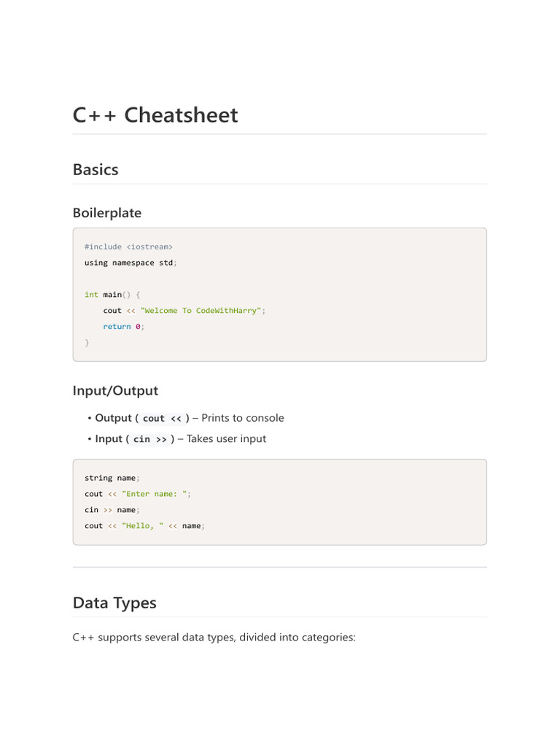This screenshot has height=747, width=560.
Task: Click the "Welcome To CodeWithHarry" string
Action: click(201, 311)
